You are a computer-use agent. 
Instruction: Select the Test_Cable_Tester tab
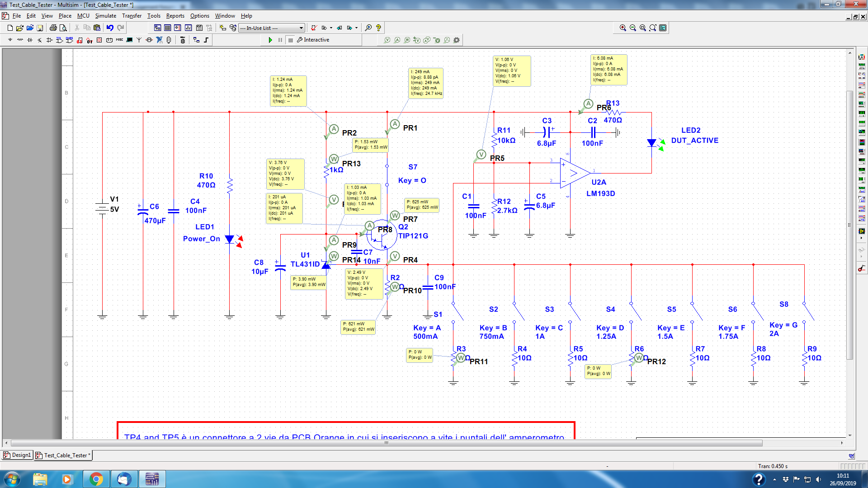click(63, 455)
